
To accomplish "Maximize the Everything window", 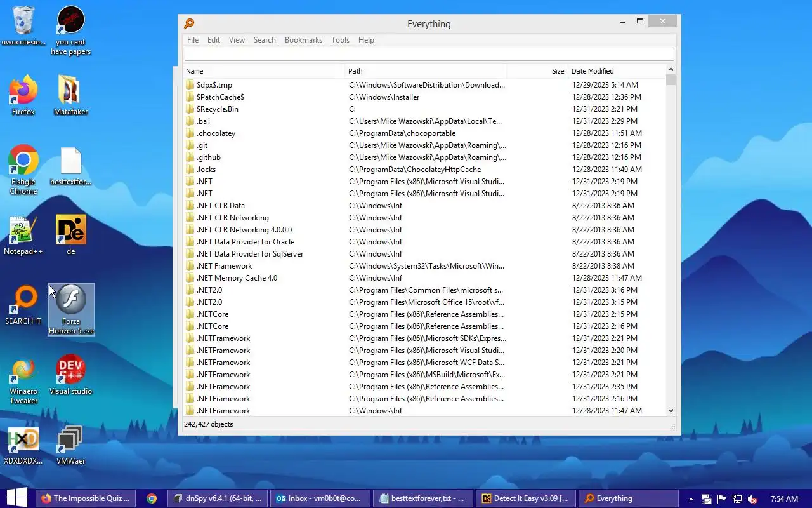I will tap(640, 22).
